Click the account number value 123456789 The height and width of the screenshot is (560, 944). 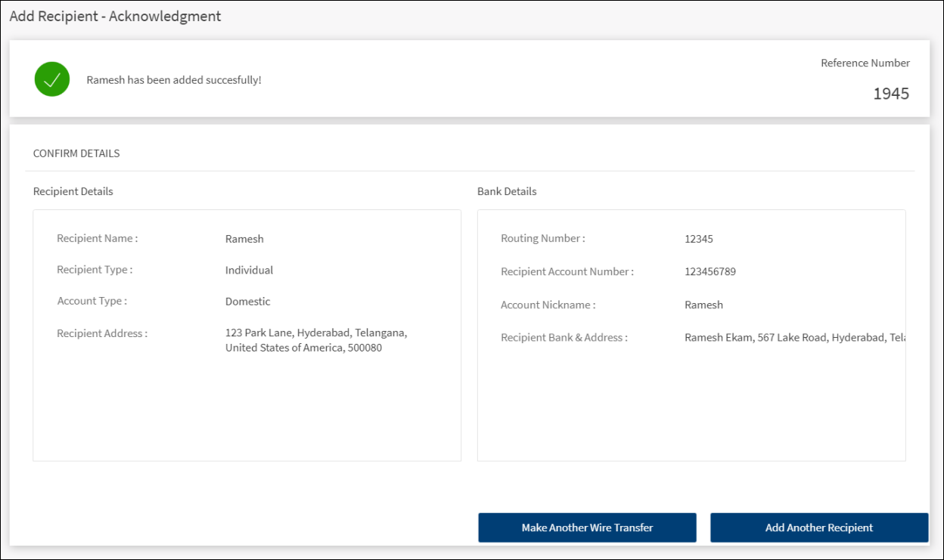coord(710,272)
